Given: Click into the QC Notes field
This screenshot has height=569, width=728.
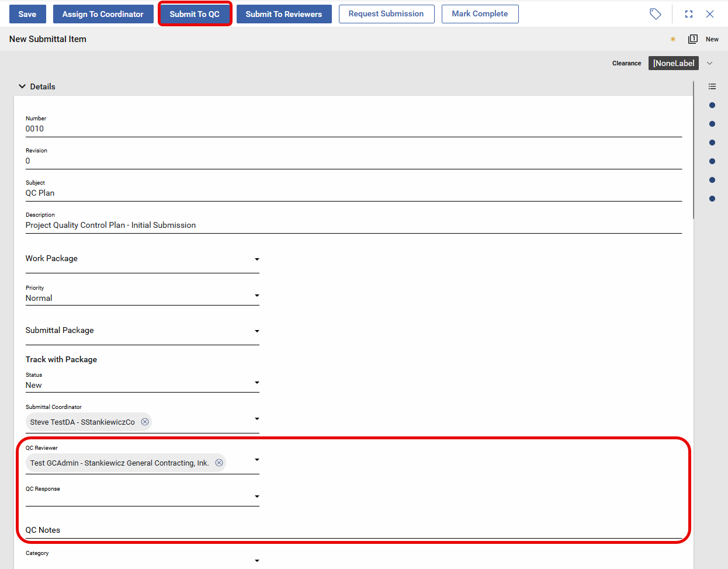Looking at the screenshot, I should (x=351, y=530).
